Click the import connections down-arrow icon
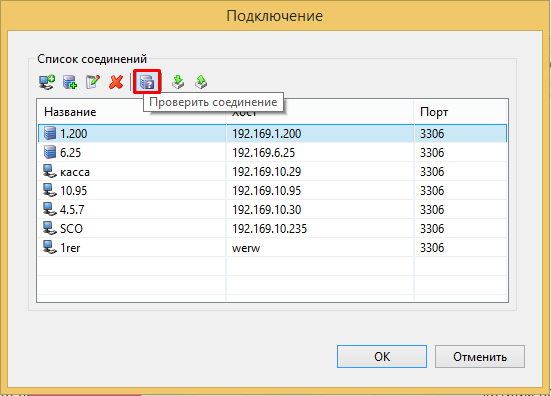Screen dimensions: 551x396 [x=178, y=82]
